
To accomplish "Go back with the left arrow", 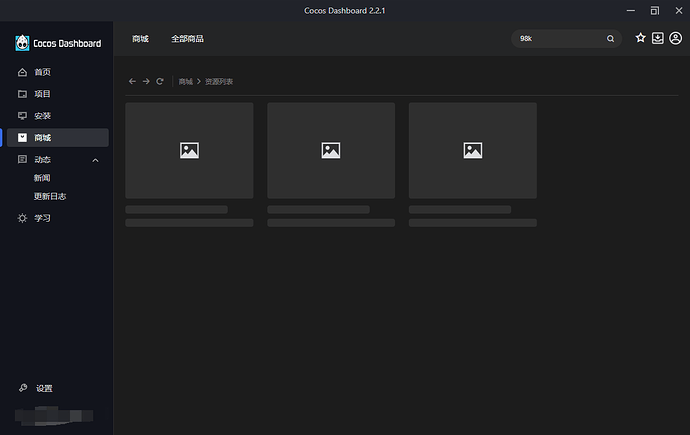I will click(132, 81).
